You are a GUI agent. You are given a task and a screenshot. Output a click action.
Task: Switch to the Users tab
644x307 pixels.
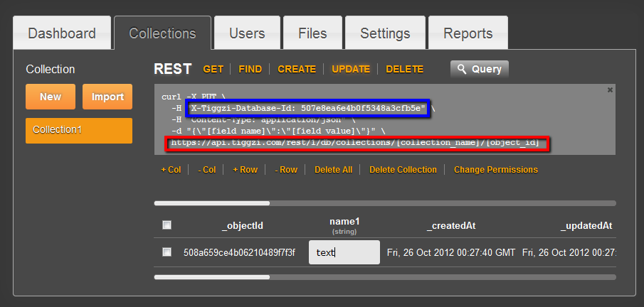247,33
